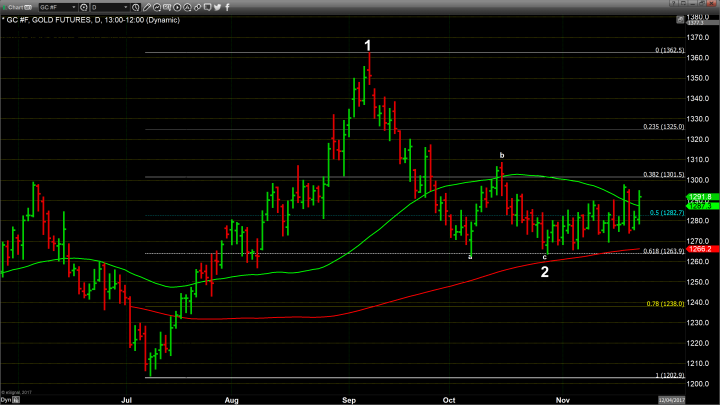
Task: Click the green 1291.8 price marker
Action: (702, 197)
